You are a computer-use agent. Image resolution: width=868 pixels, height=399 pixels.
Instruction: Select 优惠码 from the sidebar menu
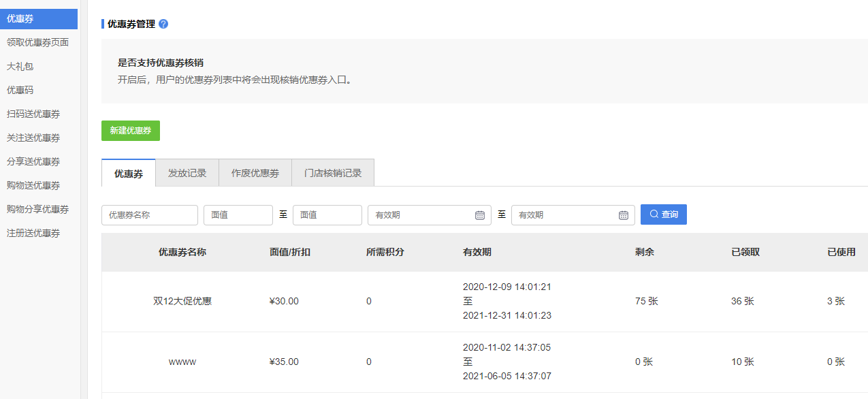[20, 90]
